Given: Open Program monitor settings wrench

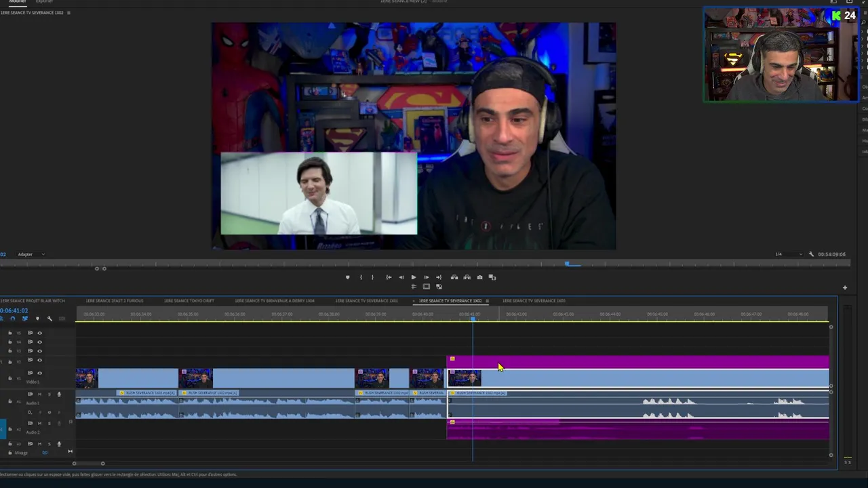Looking at the screenshot, I should point(811,254).
